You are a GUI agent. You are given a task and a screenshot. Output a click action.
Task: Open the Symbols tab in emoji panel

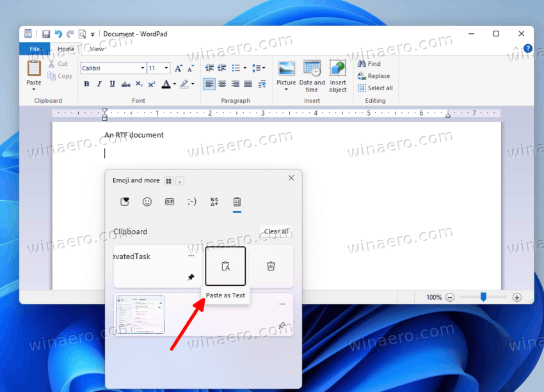[214, 201]
